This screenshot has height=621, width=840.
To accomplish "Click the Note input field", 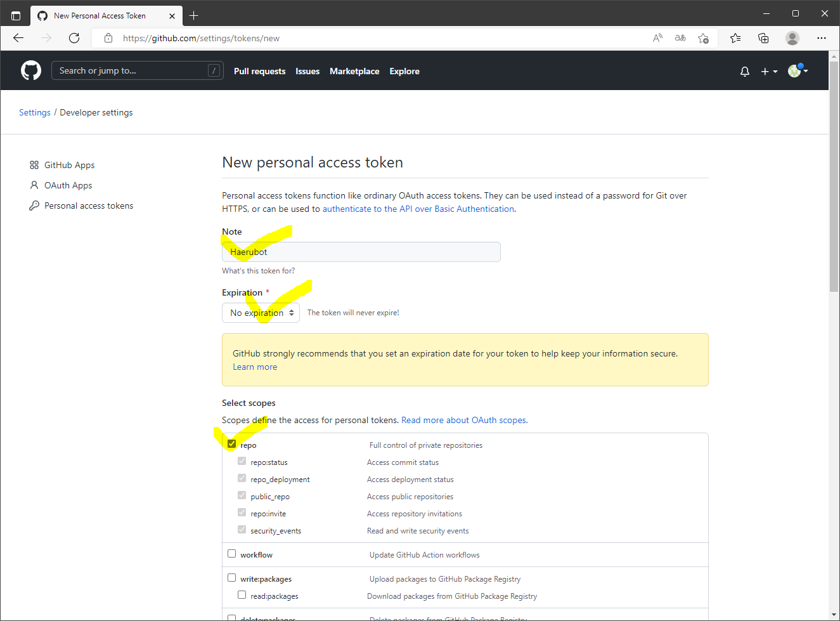I will 361,252.
